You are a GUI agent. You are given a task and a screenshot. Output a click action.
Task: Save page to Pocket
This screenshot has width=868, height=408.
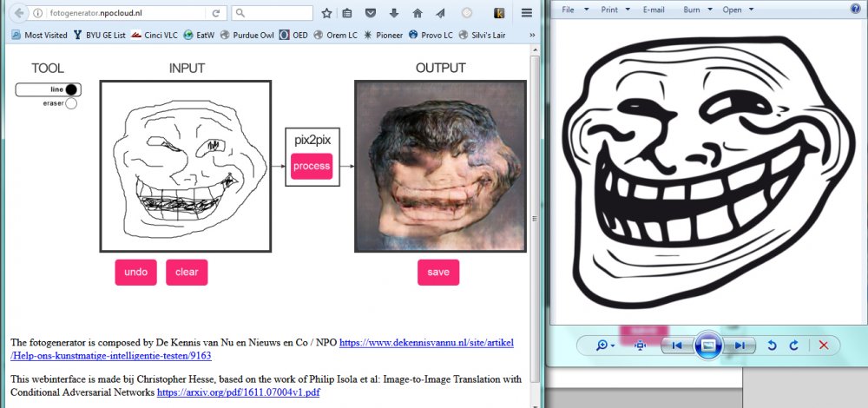371,13
